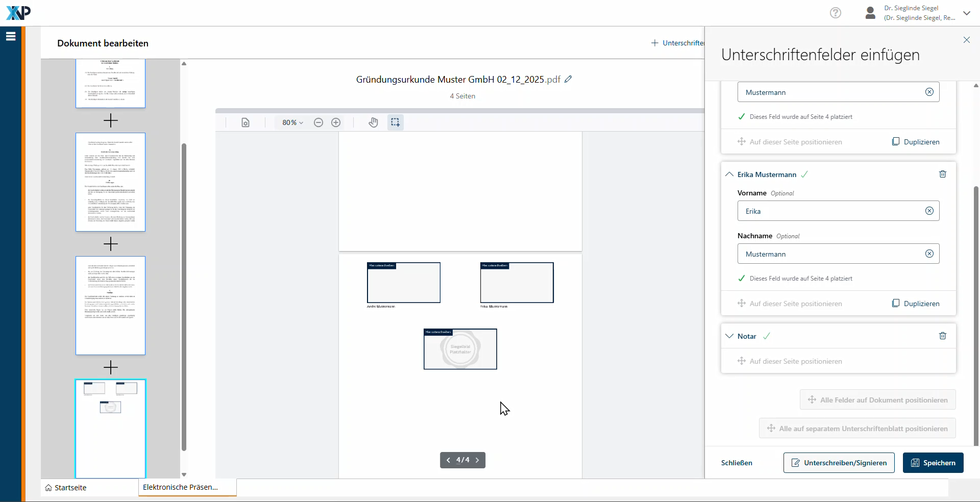Delete the Erika Mustermann signature field
980x502 pixels.
coord(942,174)
